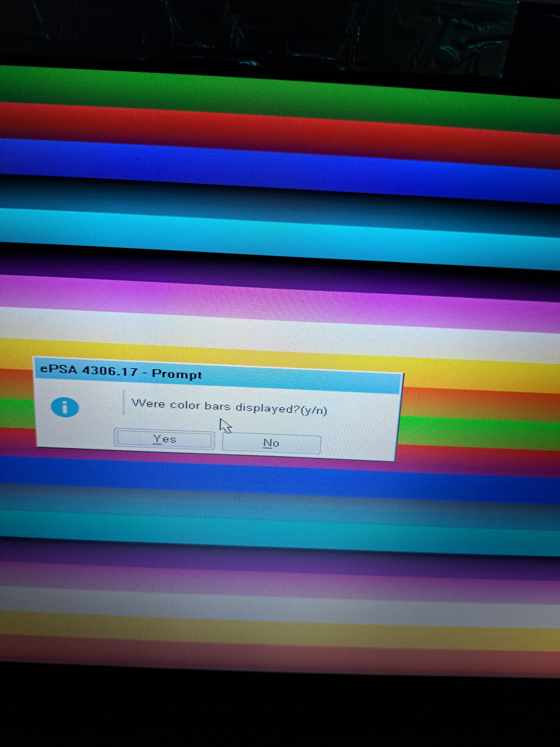Click the blue info icon in the dialog
The height and width of the screenshot is (747, 560).
click(65, 407)
